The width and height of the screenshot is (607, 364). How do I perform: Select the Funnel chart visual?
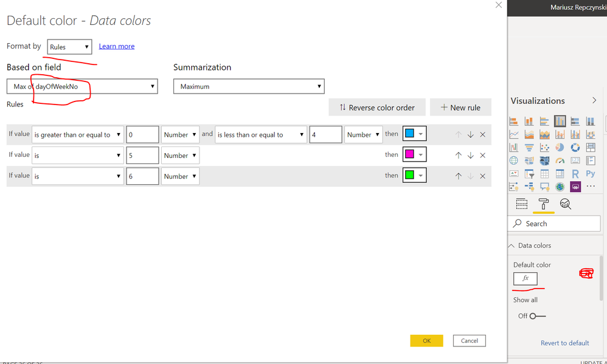coord(529,148)
